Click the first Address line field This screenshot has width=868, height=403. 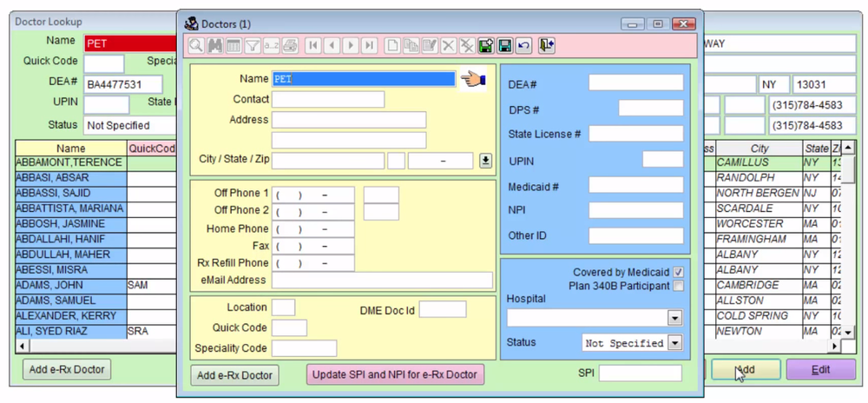pos(349,120)
